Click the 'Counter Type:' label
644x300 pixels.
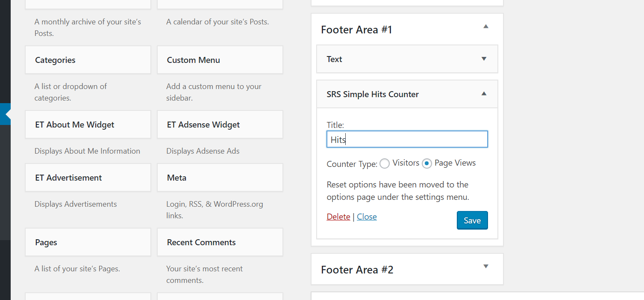click(x=352, y=164)
